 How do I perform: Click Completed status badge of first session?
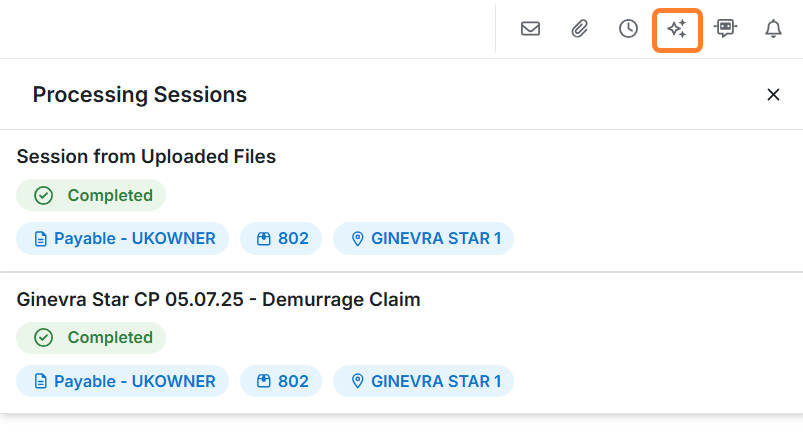click(x=91, y=195)
